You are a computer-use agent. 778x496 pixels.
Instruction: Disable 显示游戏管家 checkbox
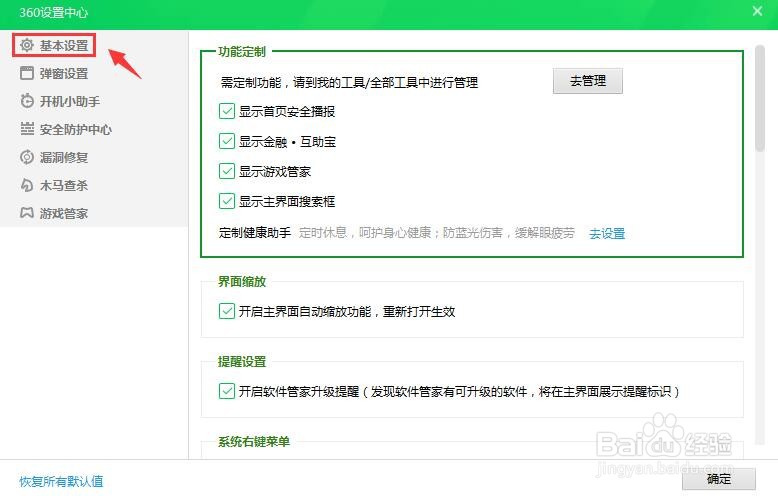227,171
